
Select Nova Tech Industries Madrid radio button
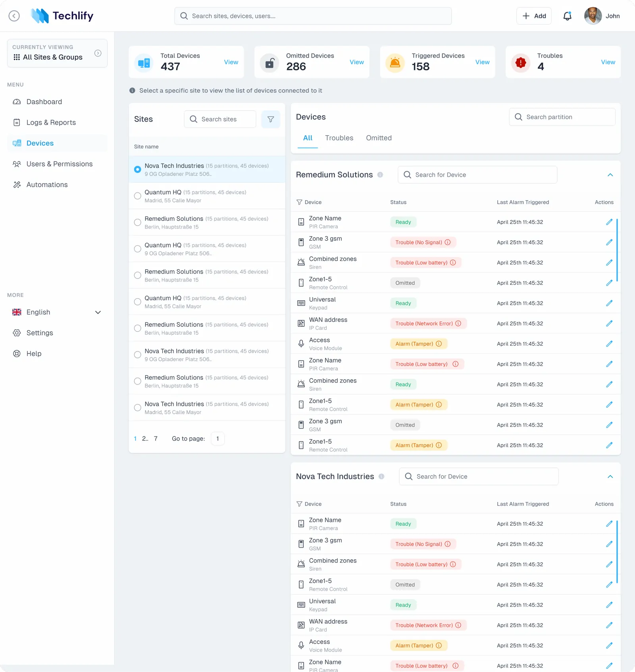tap(137, 407)
